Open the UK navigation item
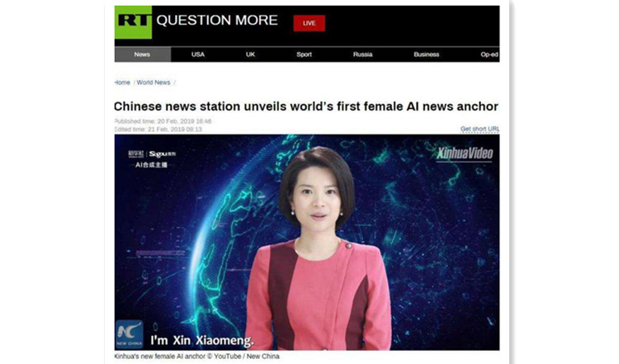This screenshot has width=619, height=364. (250, 54)
